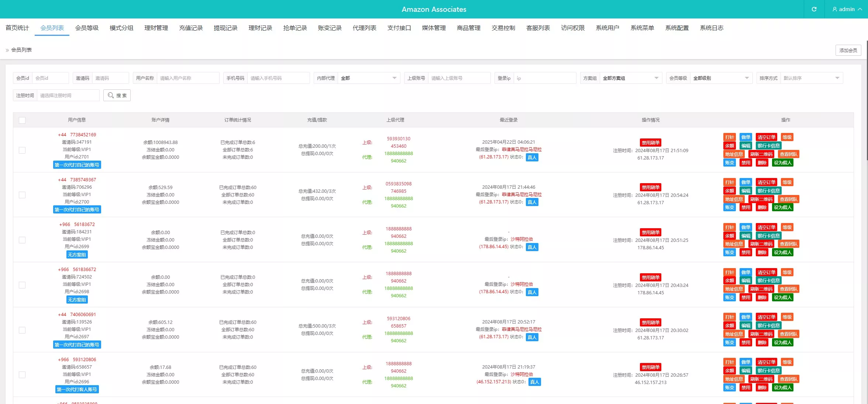Expand the 内部代理 dropdown
Screen dimensions: 868x404
coord(368,78)
